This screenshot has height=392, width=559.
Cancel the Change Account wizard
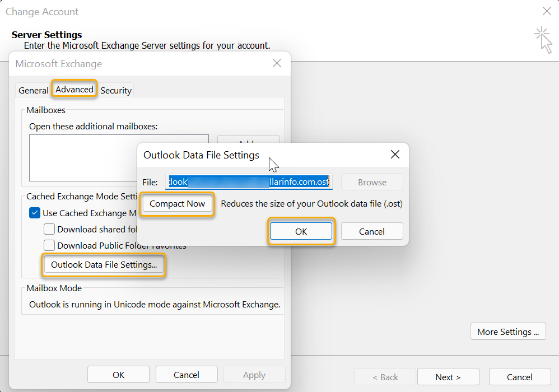(x=520, y=377)
